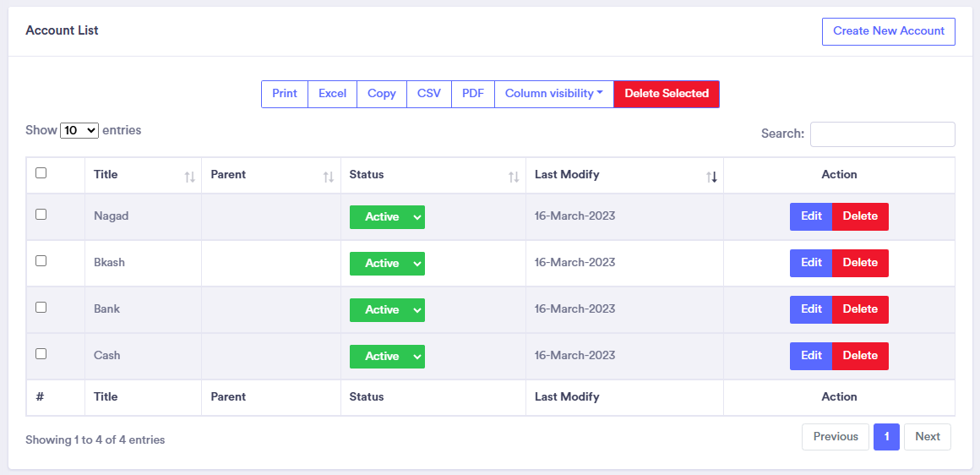The image size is (980, 475).
Task: Edit the Nagad account
Action: 811,216
